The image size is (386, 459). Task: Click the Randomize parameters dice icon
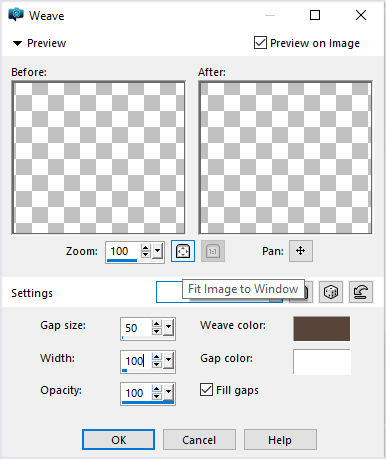pos(331,292)
